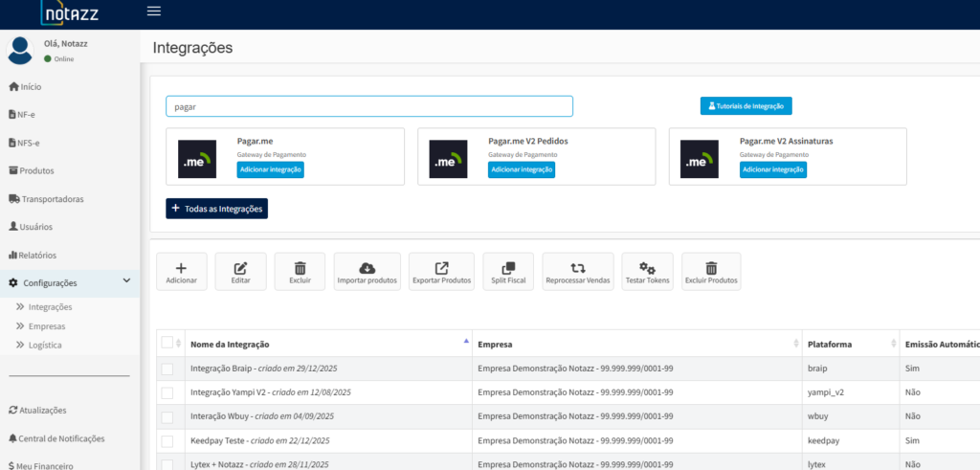Run Reprocessar Vendas action

(577, 271)
